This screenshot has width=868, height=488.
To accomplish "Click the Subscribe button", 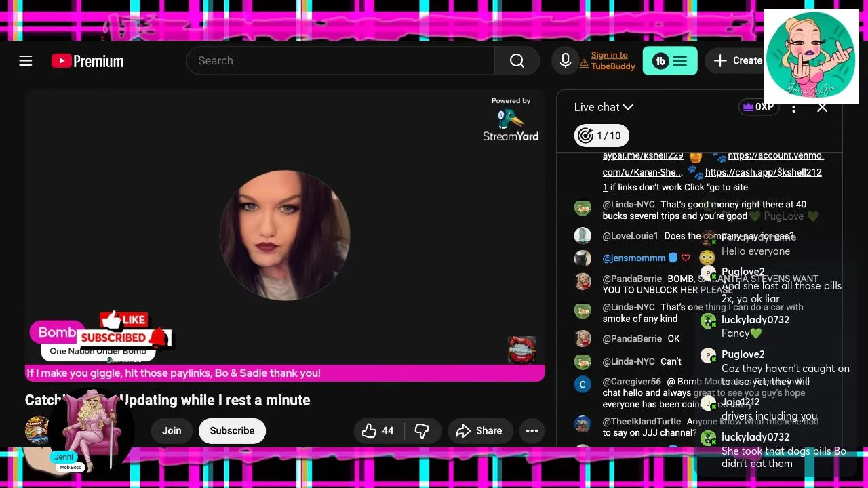I will [232, 430].
